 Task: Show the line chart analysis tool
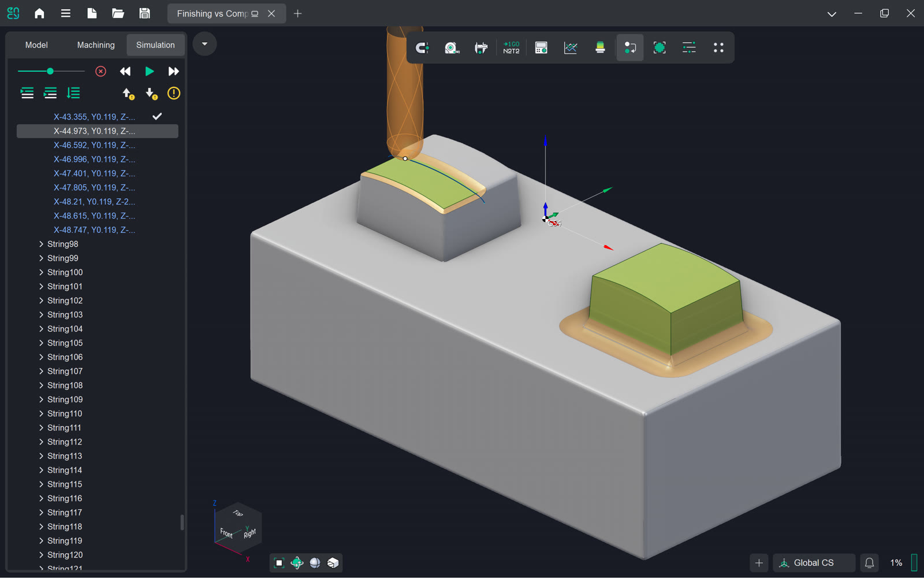(571, 48)
